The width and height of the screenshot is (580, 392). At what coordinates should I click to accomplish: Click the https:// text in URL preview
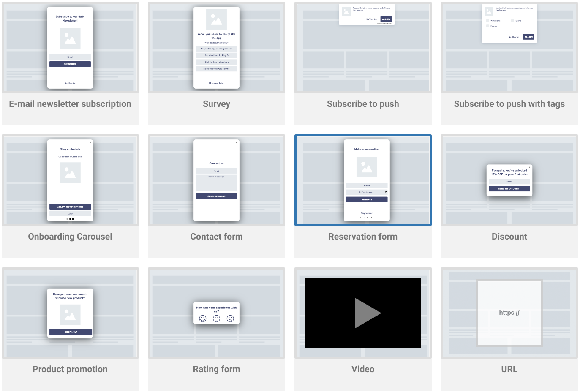click(x=509, y=313)
